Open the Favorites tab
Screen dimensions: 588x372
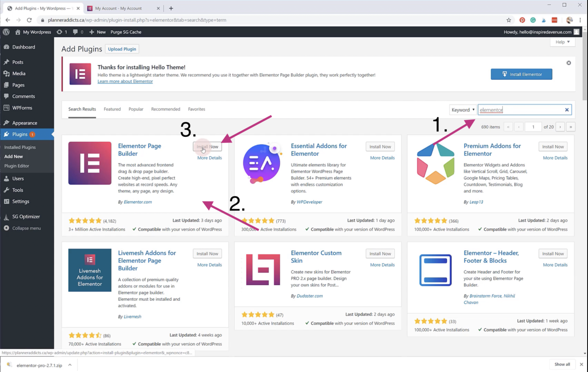pos(196,109)
